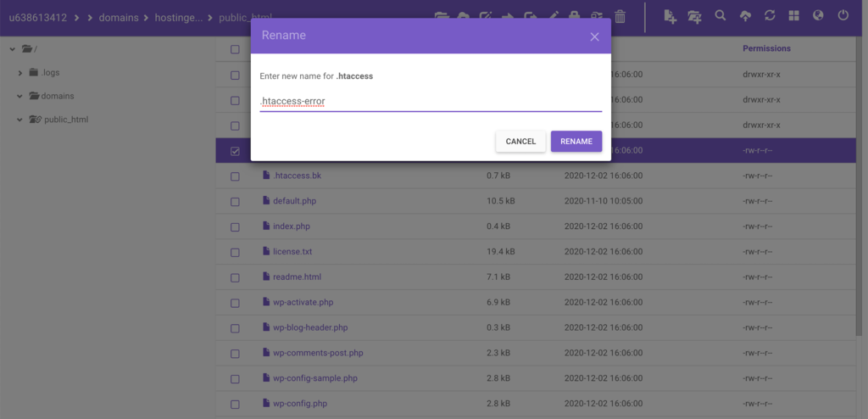868x419 pixels.
Task: Click the public_html linked folder icon in the tree
Action: pyautogui.click(x=36, y=119)
